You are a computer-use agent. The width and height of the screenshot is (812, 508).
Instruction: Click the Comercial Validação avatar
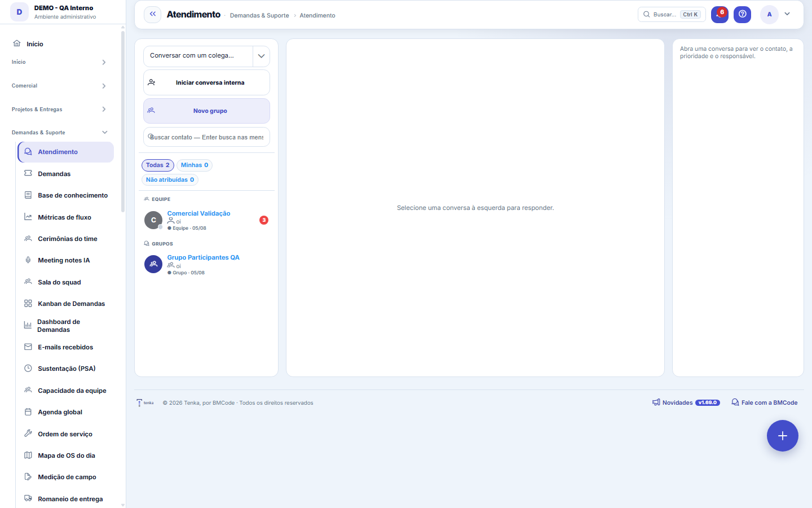coord(153,220)
